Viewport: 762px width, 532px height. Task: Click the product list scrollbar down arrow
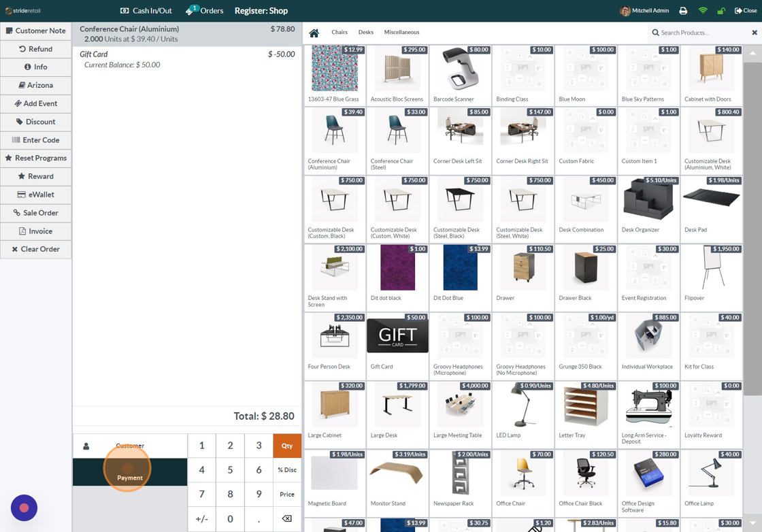click(x=752, y=523)
